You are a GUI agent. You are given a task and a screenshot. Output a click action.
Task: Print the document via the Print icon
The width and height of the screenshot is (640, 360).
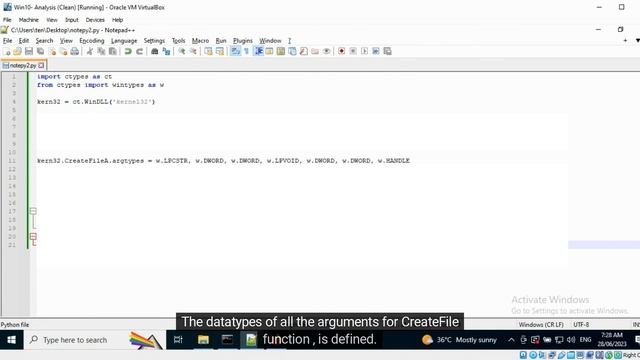(x=75, y=51)
